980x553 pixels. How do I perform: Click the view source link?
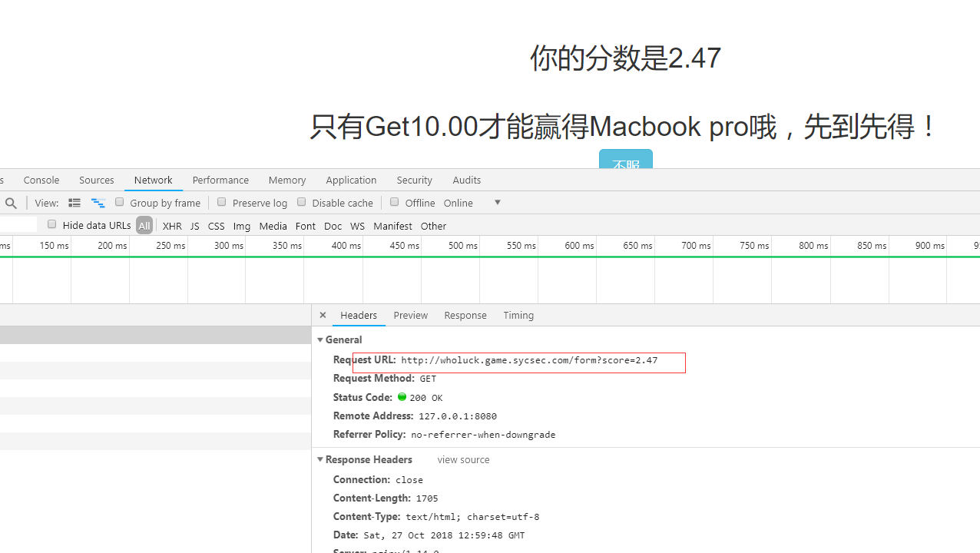[464, 460]
